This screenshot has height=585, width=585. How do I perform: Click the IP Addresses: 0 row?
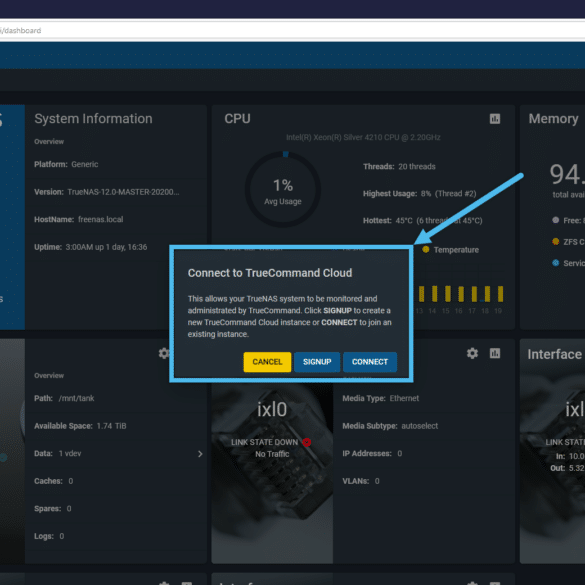(x=424, y=454)
